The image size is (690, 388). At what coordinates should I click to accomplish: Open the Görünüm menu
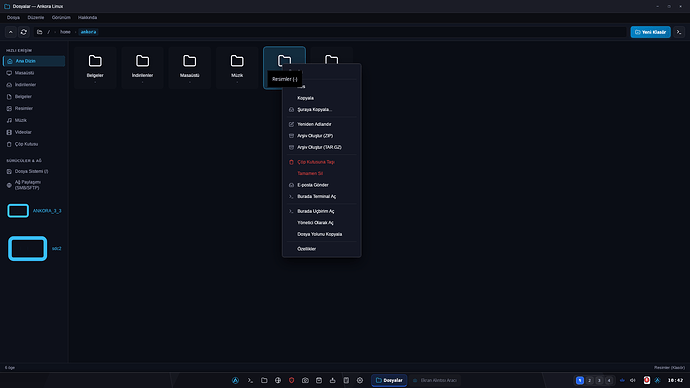click(61, 18)
